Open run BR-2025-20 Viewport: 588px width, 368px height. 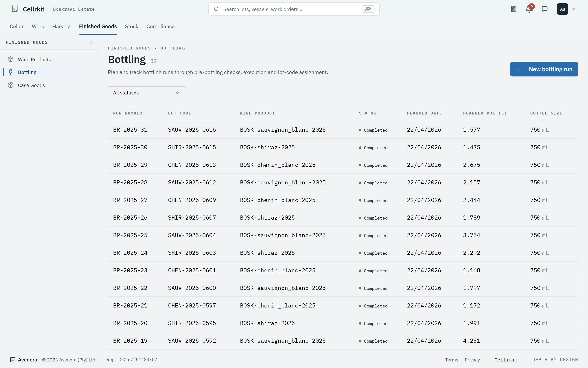tap(130, 323)
